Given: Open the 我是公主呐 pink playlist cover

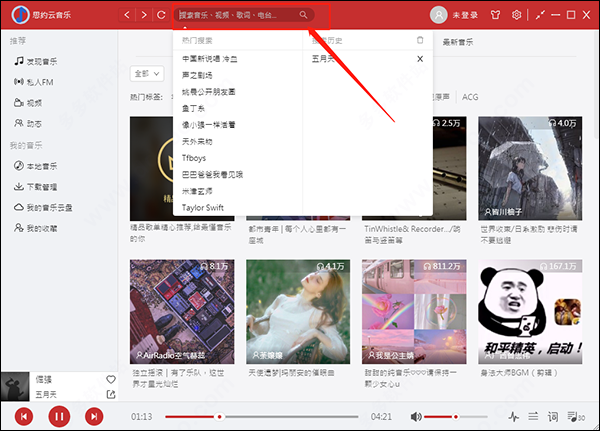Looking at the screenshot, I should 414,312.
